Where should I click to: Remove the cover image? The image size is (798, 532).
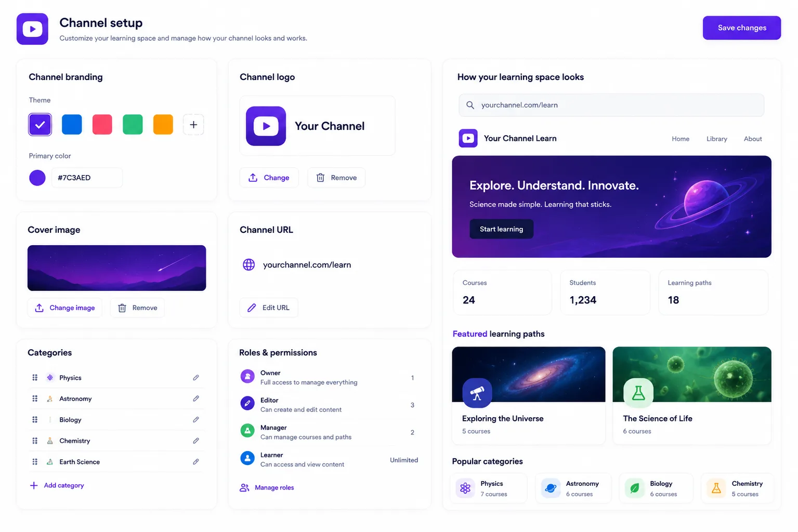coord(137,308)
